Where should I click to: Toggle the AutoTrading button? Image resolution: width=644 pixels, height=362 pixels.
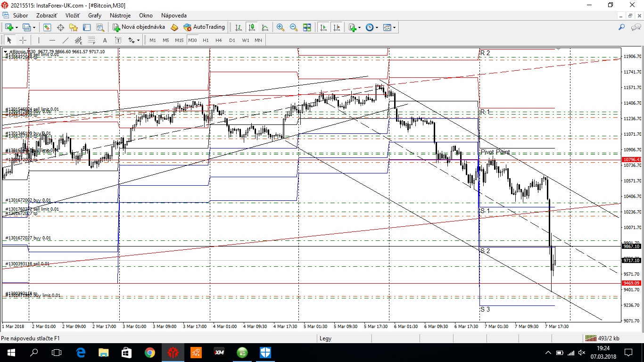(x=204, y=27)
